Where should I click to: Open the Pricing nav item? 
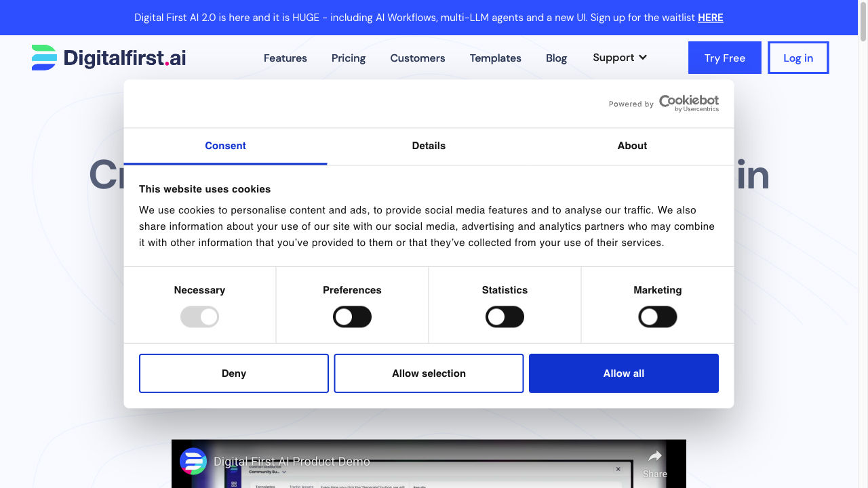349,58
